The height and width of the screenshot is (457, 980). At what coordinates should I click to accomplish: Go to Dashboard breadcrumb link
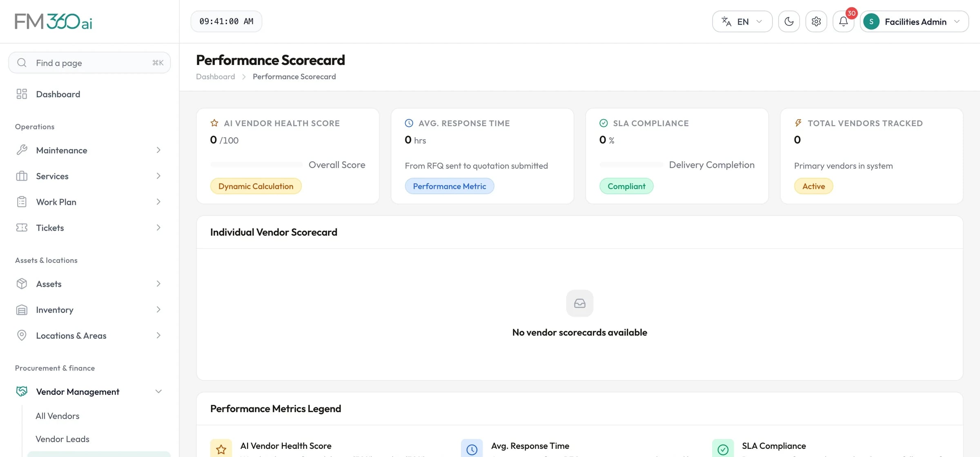[x=216, y=76]
